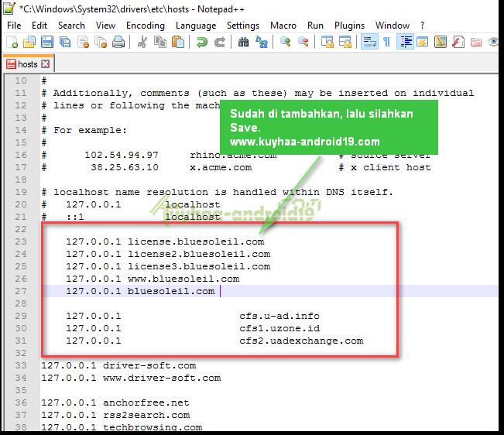Toggle Word Wrap in the toolbar
This screenshot has width=504, height=435.
pyautogui.click(x=369, y=42)
